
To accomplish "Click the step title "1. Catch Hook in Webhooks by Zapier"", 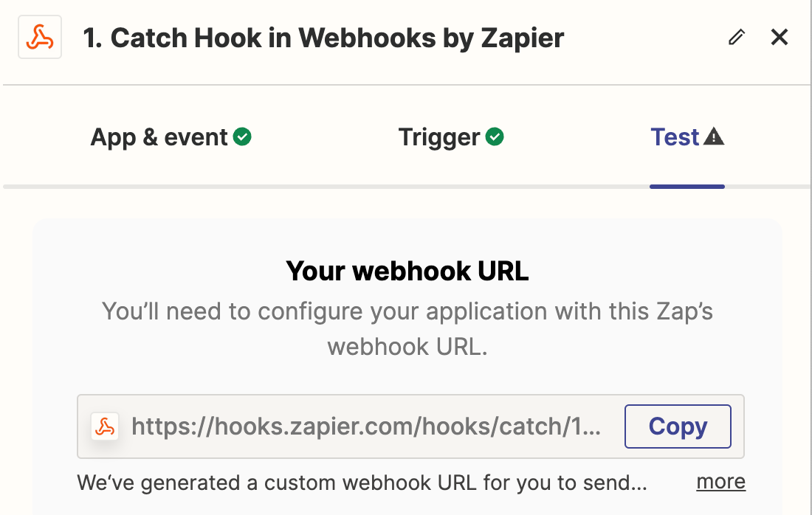I will 323,38.
